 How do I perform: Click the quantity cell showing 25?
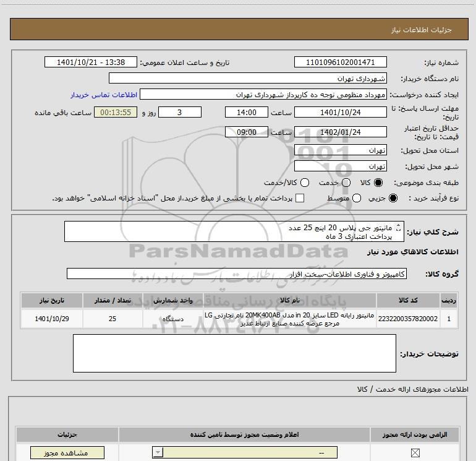113,319
